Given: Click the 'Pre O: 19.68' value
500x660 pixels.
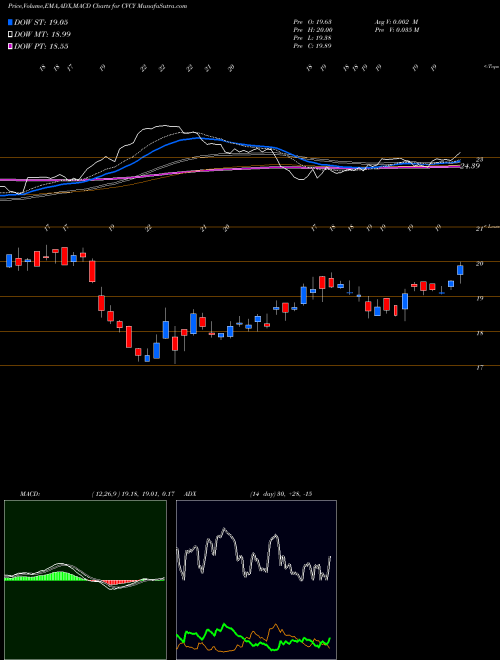Looking at the screenshot, I should [312, 22].
